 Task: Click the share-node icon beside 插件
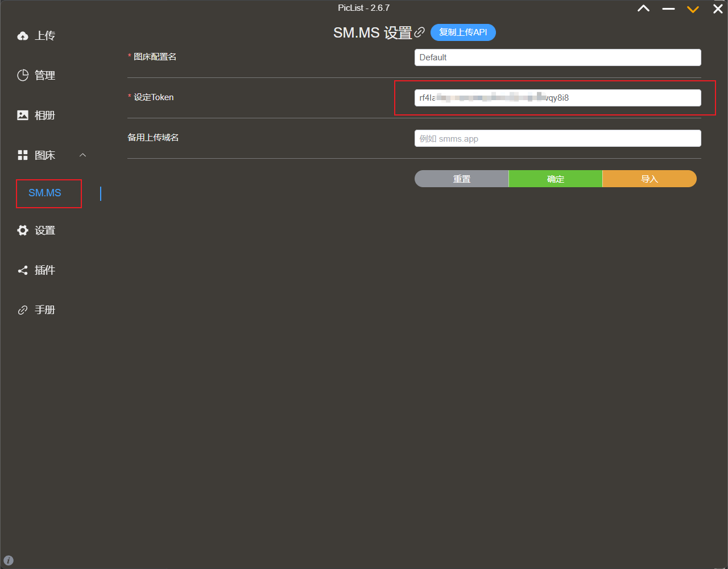[23, 270]
